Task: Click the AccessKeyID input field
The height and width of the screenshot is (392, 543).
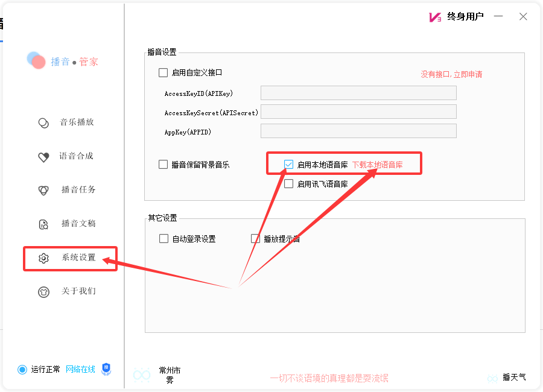Action: 358,92
